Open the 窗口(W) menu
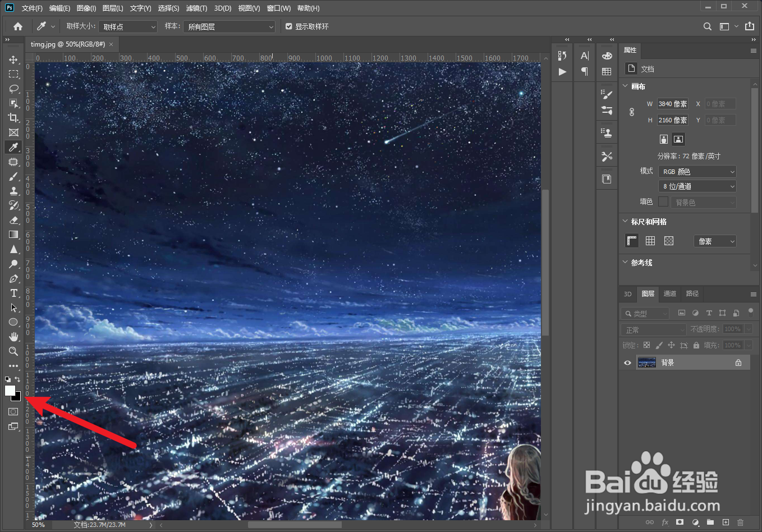Screen dimensions: 762x532 point(279,8)
